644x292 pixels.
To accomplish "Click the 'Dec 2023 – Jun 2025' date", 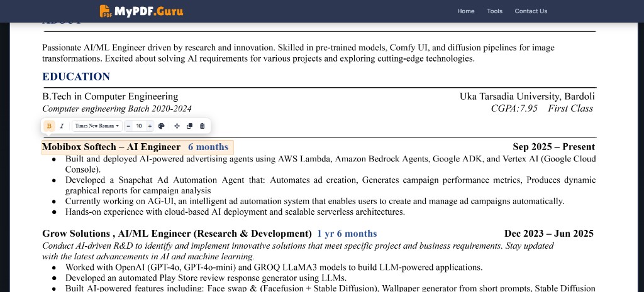I will tap(548, 234).
